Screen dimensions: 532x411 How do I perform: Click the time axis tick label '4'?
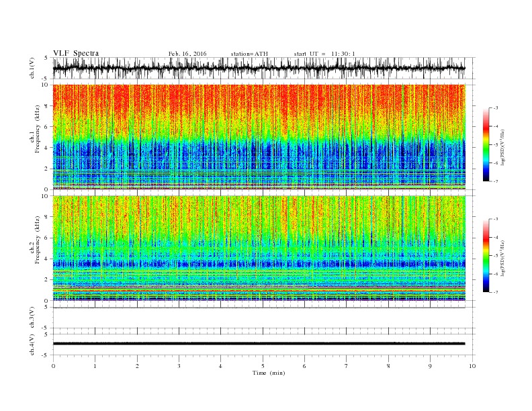pyautogui.click(x=220, y=366)
